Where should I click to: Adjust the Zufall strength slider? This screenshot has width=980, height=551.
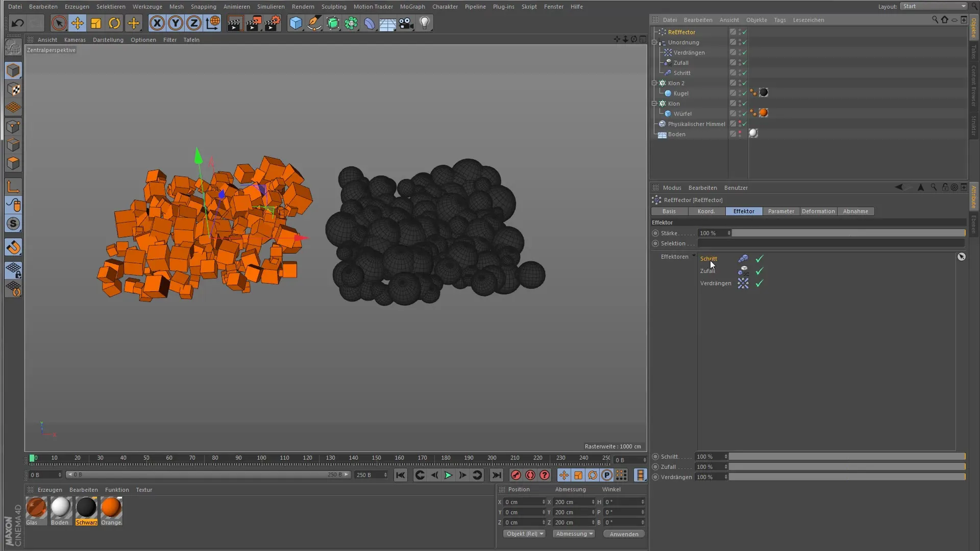pos(847,467)
